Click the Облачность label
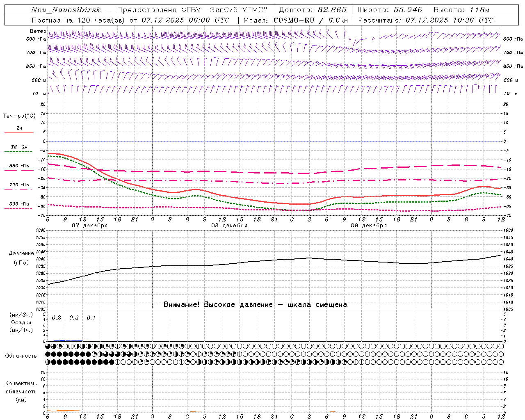Viewport: 525px width, 420px height. 21,356
